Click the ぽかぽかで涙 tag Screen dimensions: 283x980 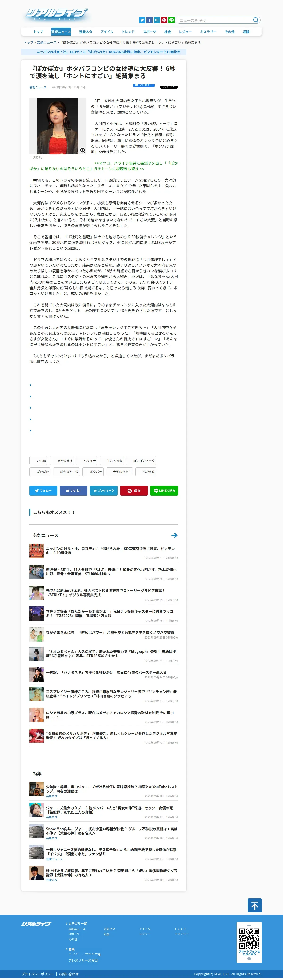pyautogui.click(x=67, y=472)
